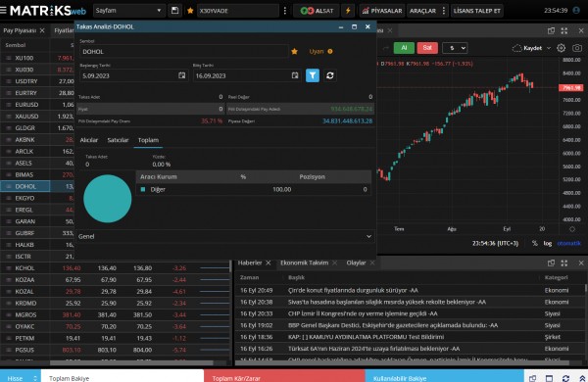Click LİSANS TALEP ET button

pyautogui.click(x=476, y=11)
